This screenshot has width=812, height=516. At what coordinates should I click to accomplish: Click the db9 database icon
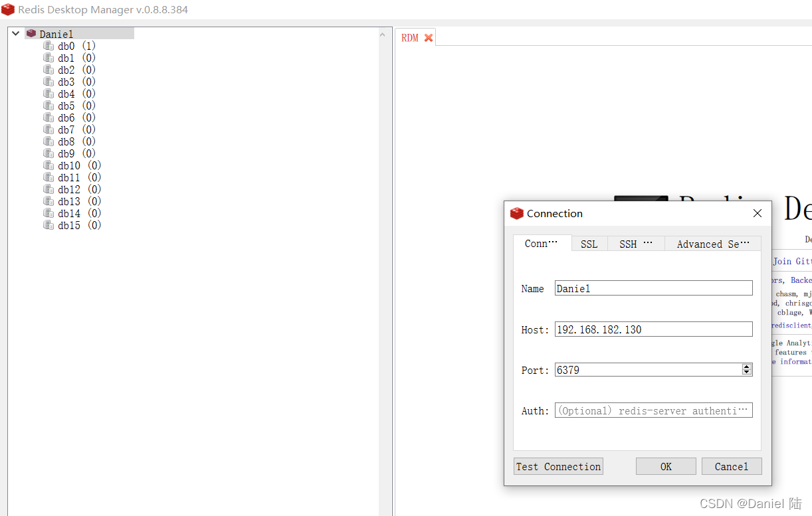tap(49, 153)
